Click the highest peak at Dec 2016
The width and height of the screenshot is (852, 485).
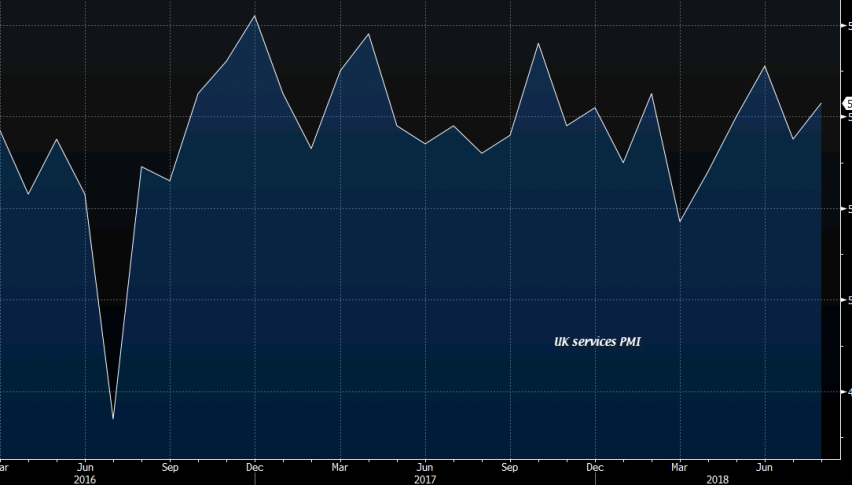(x=255, y=16)
